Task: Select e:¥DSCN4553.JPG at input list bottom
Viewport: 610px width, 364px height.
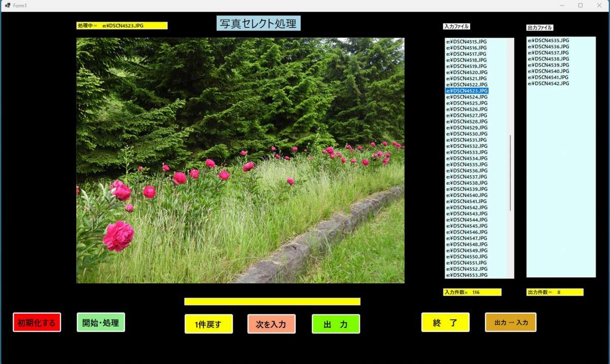Action: point(466,275)
